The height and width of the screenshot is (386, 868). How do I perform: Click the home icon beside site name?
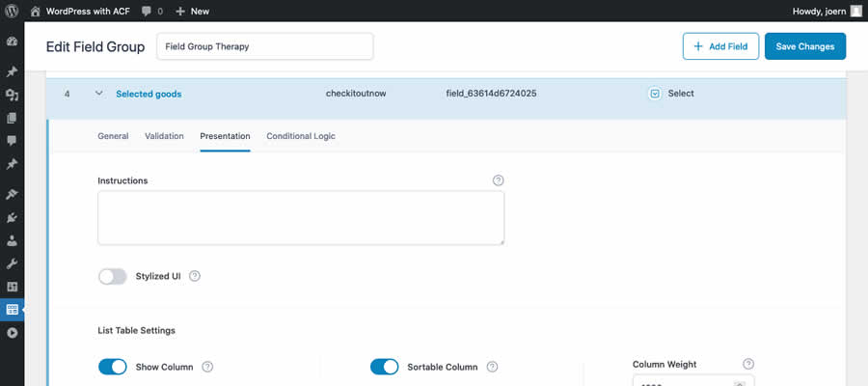point(36,11)
